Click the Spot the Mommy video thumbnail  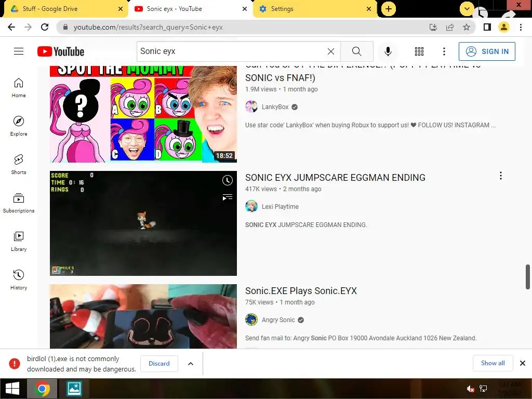[143, 114]
